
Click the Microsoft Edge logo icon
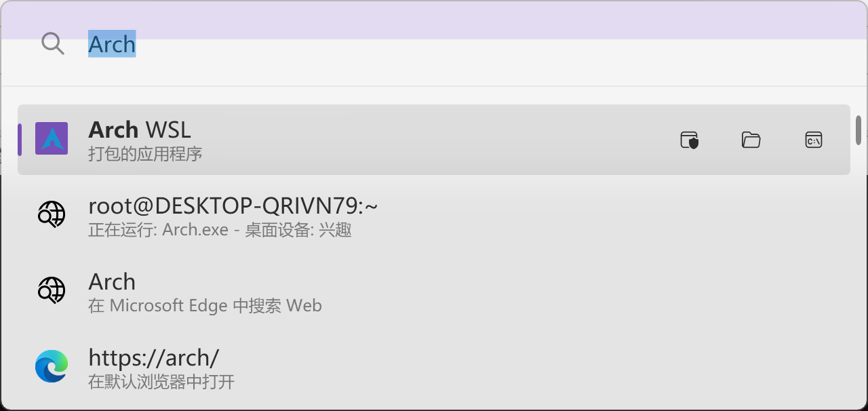coord(52,366)
